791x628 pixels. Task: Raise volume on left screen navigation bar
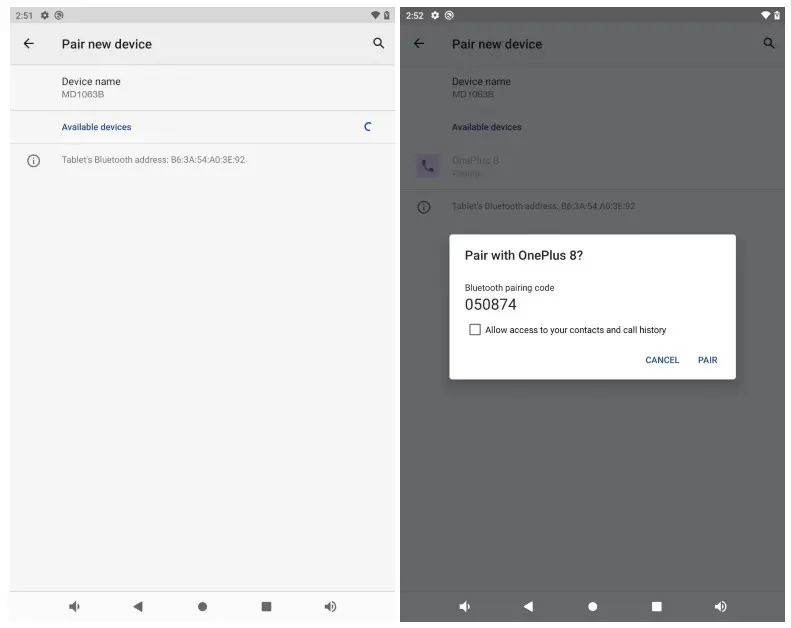[330, 606]
